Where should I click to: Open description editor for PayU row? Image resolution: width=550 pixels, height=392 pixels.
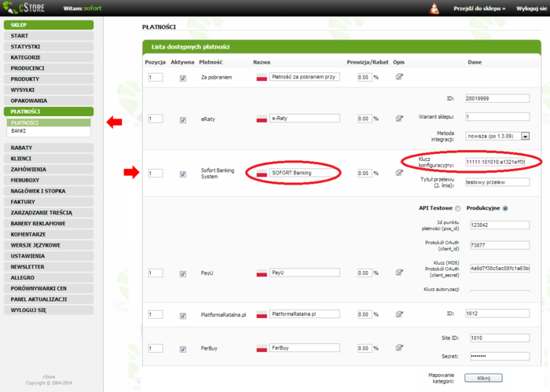tap(399, 272)
